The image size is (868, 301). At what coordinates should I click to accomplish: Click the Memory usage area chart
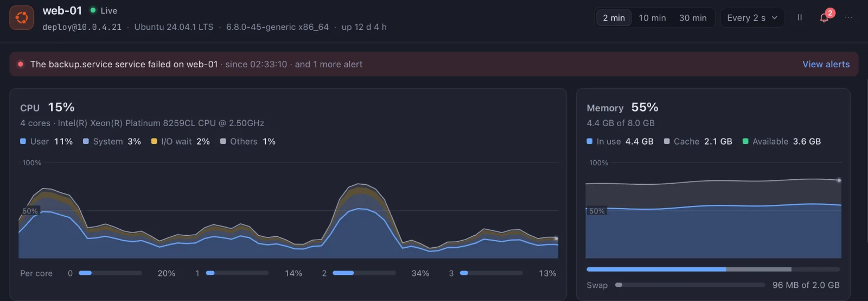tap(713, 210)
